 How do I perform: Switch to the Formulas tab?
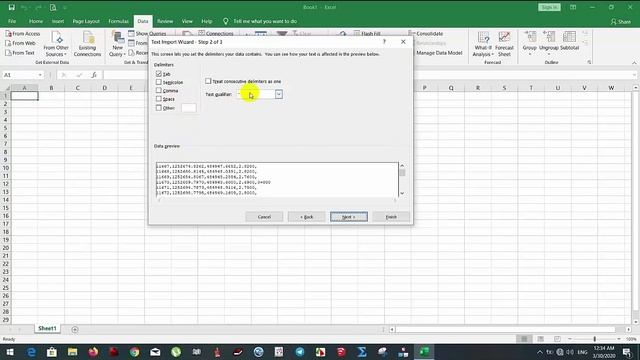[x=118, y=21]
